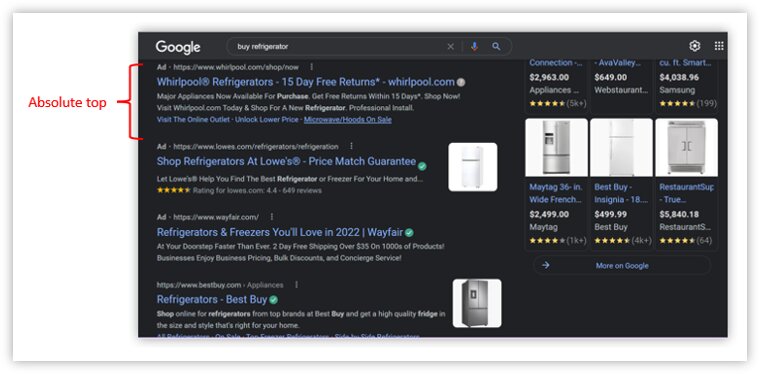Open the Best Buy Insignia fridge product image
761x374 pixels.
(621, 147)
